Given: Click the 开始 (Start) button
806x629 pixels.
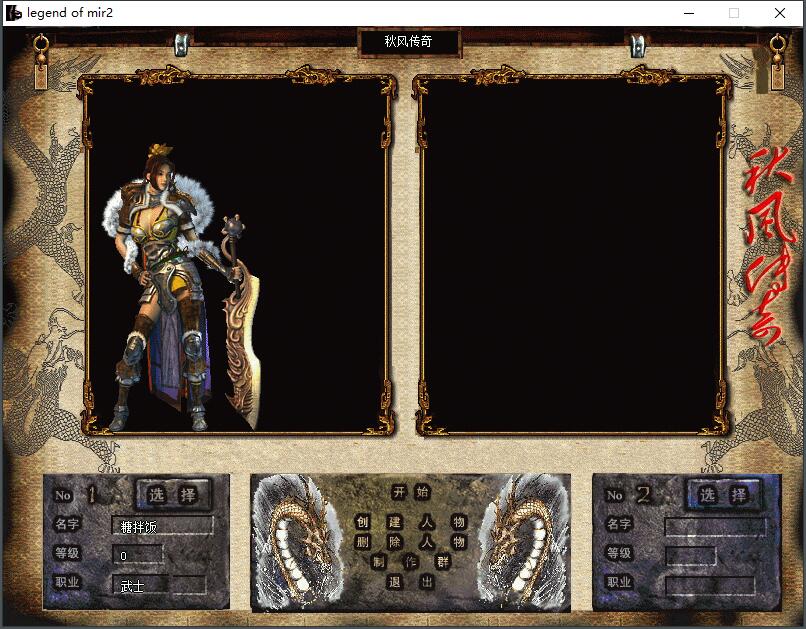Looking at the screenshot, I should [410, 492].
